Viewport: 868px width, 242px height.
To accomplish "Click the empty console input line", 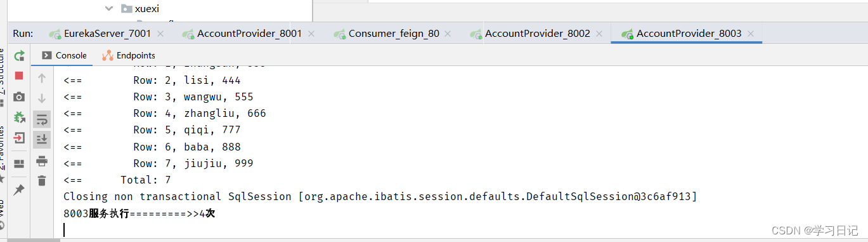I will tap(463, 230).
